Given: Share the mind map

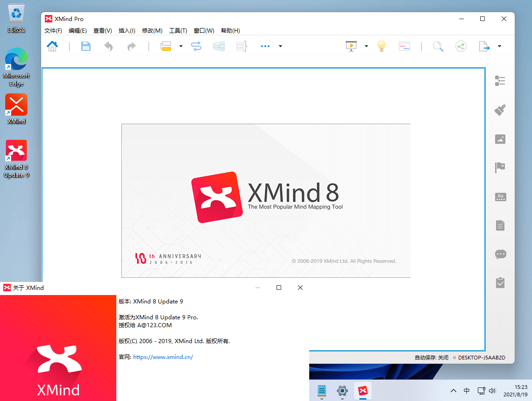Looking at the screenshot, I should pyautogui.click(x=461, y=46).
